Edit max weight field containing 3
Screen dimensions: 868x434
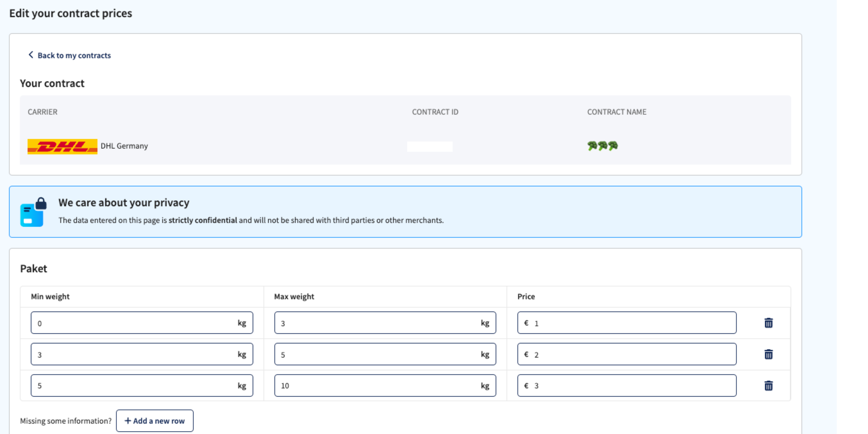pyautogui.click(x=385, y=323)
